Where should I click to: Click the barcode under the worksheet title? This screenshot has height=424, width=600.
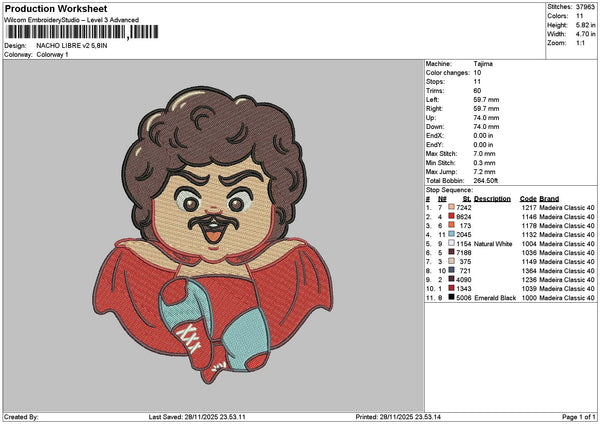[x=82, y=32]
